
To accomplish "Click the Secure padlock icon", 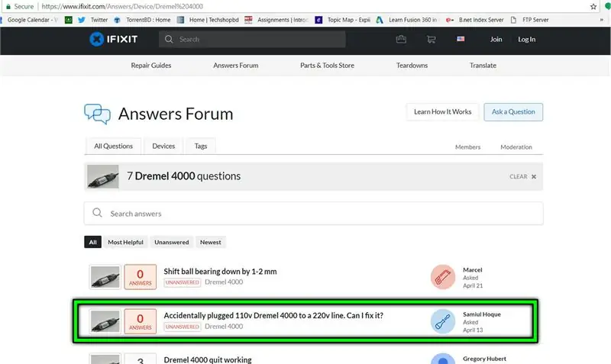I will [8, 6].
